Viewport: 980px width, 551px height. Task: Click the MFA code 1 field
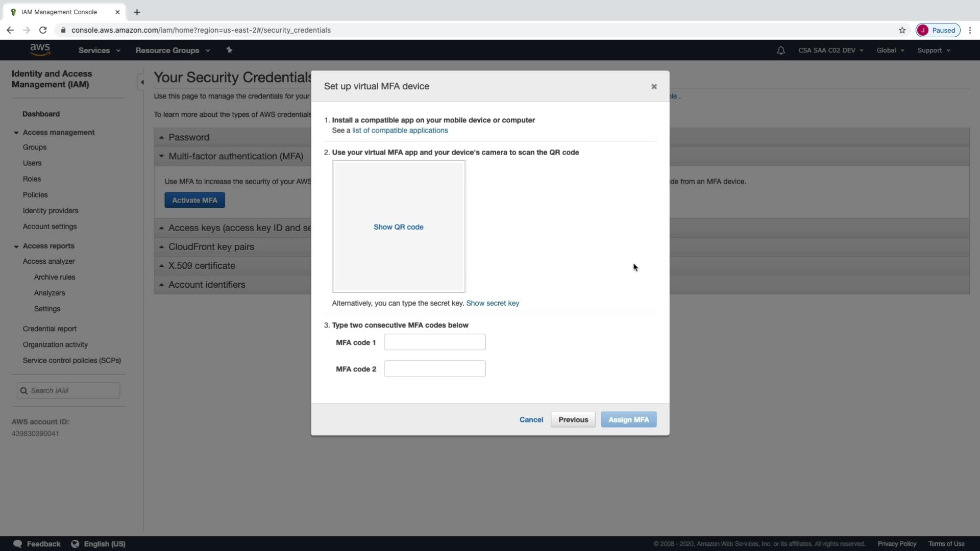pyautogui.click(x=434, y=342)
